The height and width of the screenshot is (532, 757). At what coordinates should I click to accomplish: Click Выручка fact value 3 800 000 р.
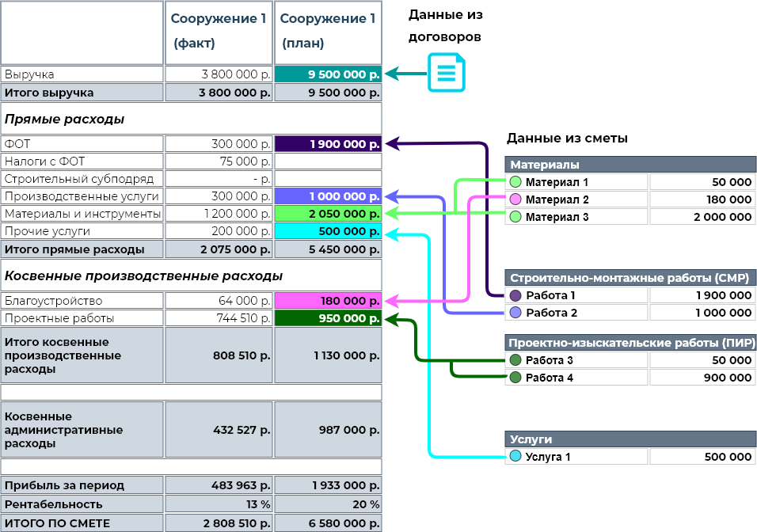point(219,74)
